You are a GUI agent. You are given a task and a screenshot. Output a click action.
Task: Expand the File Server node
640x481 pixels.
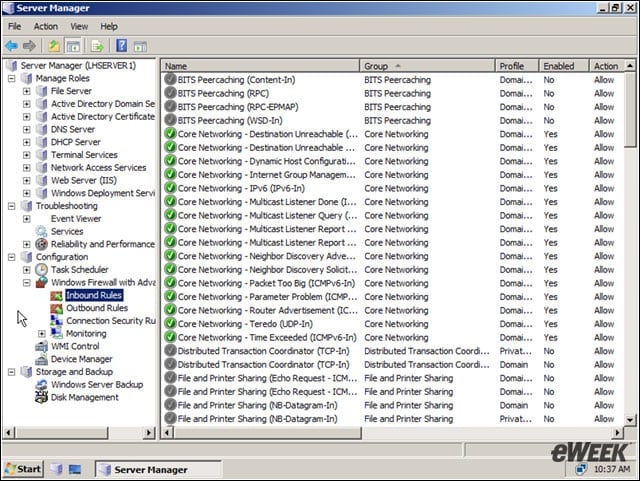[27, 91]
